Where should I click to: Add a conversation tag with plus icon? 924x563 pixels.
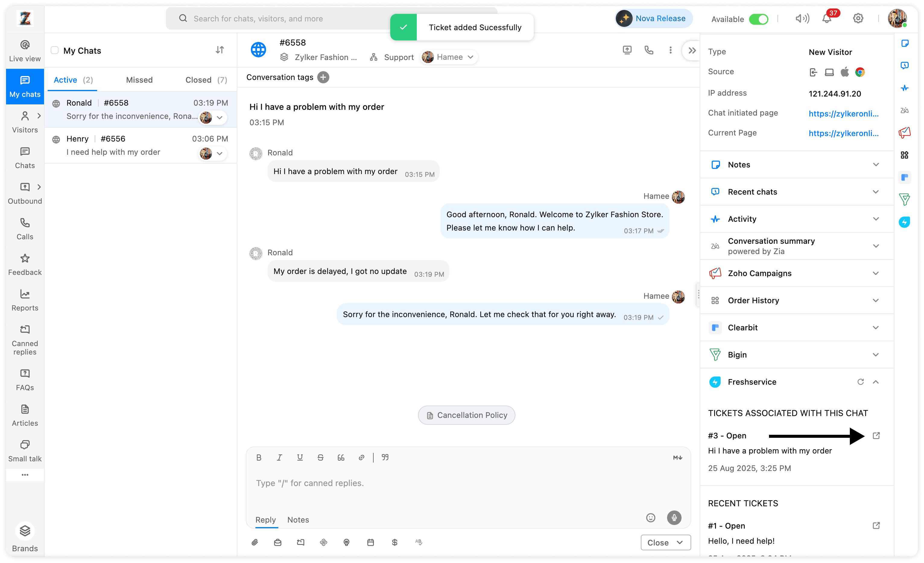pos(323,77)
